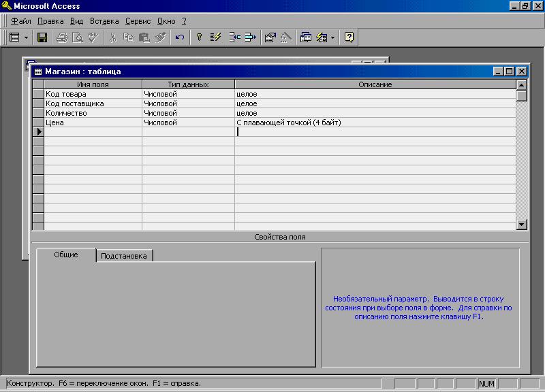
Task: Click the table icon in Магазин title bar
Action: tap(38, 71)
